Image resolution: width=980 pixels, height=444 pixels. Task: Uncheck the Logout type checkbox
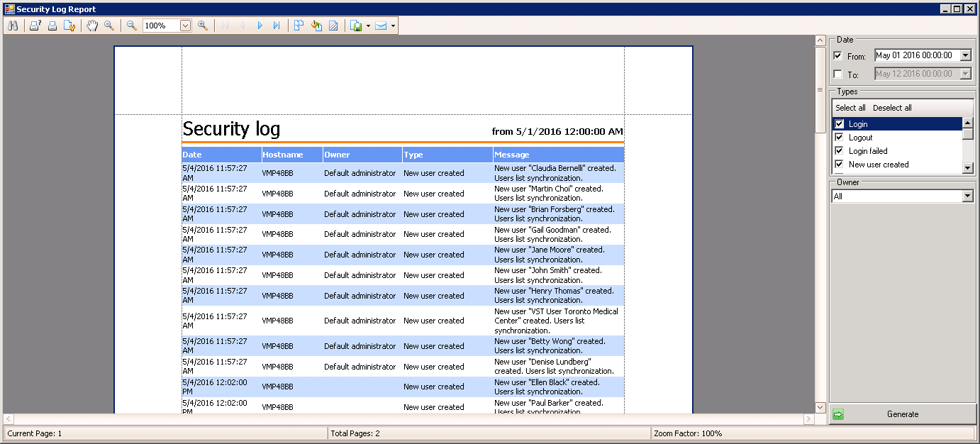(839, 138)
